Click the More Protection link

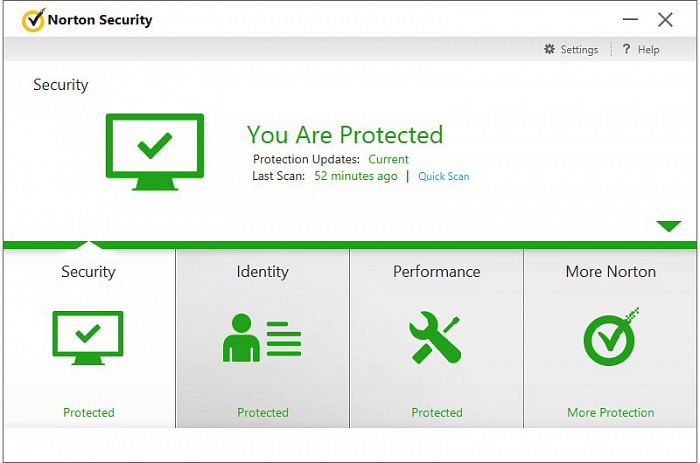click(x=610, y=413)
